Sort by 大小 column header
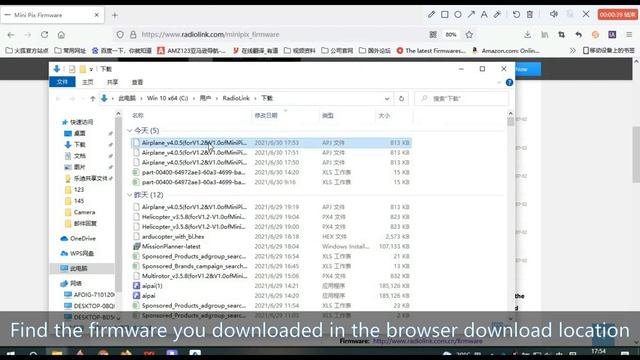Viewport: 640px width, 360px height. click(x=384, y=116)
